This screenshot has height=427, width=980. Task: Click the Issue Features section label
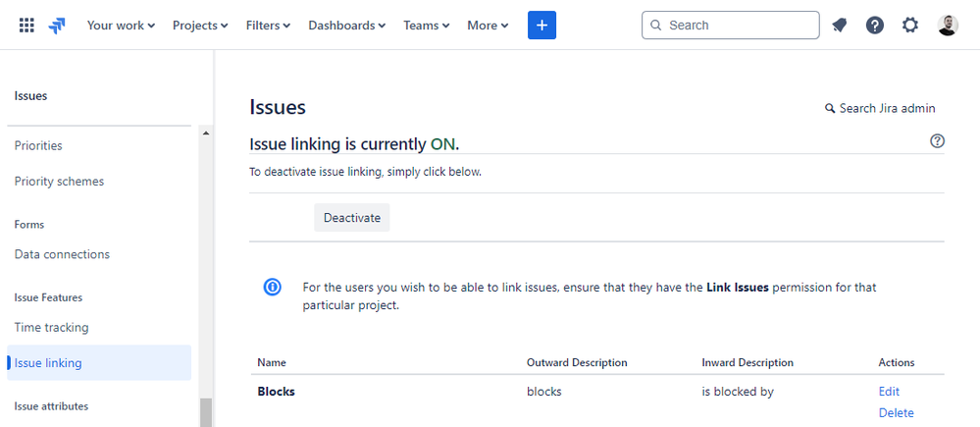[x=48, y=297]
